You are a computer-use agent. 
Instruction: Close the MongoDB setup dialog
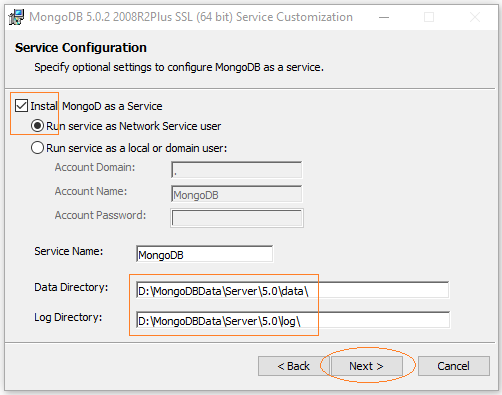[x=475, y=17]
